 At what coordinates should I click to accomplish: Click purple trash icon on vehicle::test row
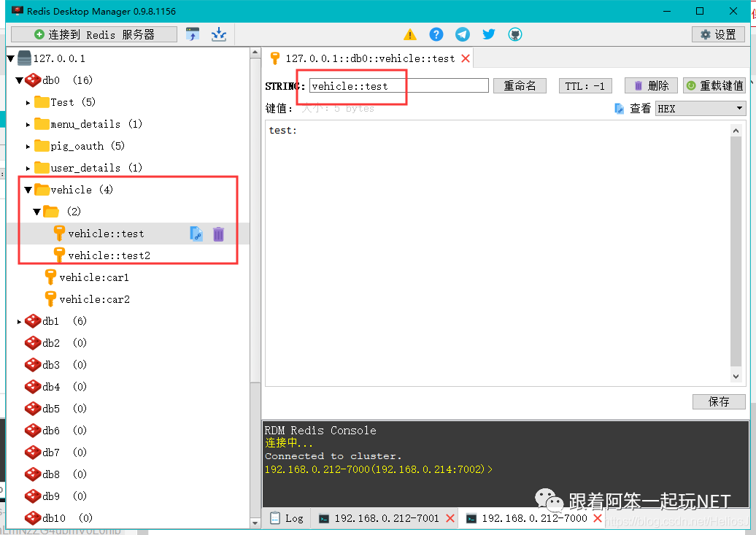218,234
